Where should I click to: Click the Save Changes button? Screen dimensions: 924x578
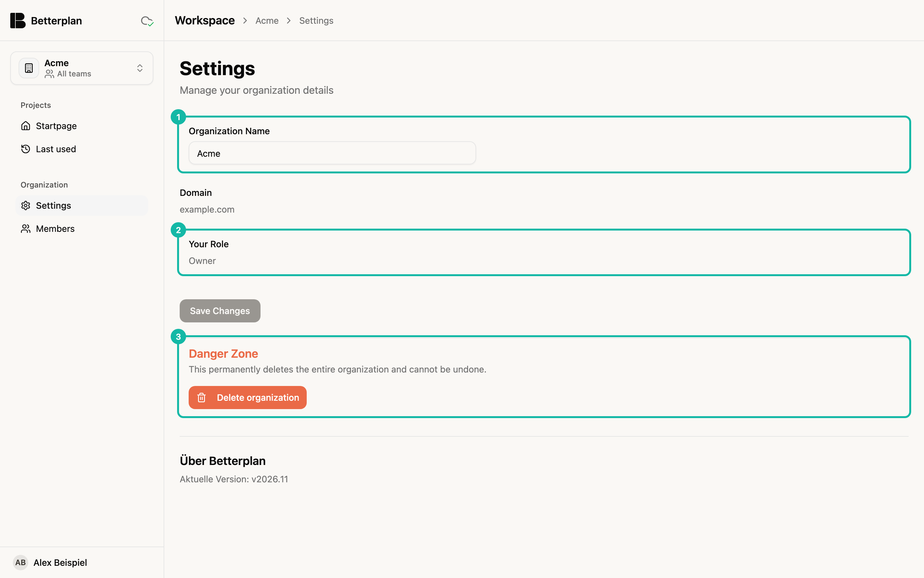(x=220, y=311)
